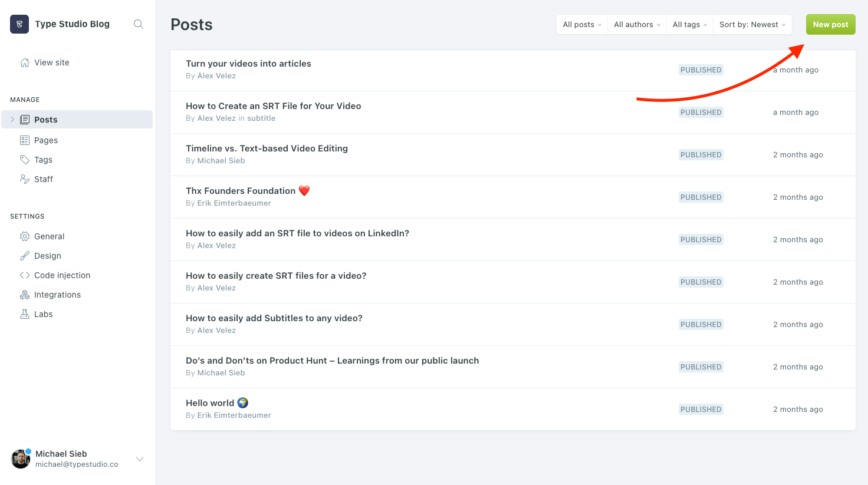Open General settings
868x485 pixels.
pos(50,236)
